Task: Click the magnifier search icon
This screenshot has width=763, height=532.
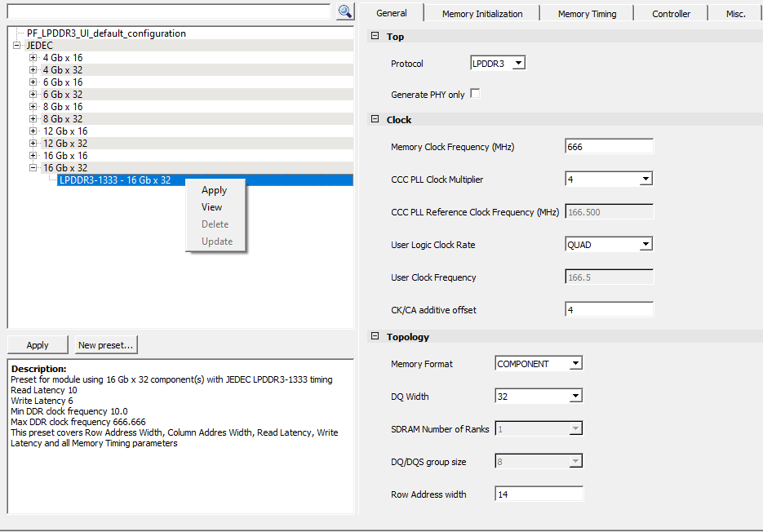Action: point(344,11)
